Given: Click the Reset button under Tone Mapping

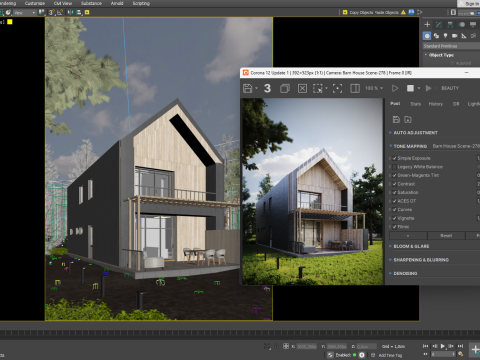Looking at the screenshot, I should pyautogui.click(x=446, y=236).
